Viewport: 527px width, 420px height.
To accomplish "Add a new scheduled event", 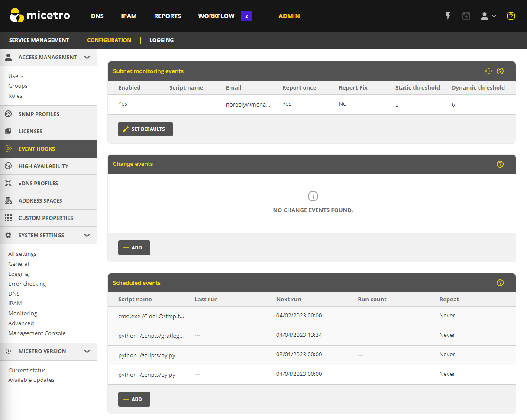I will 134,399.
